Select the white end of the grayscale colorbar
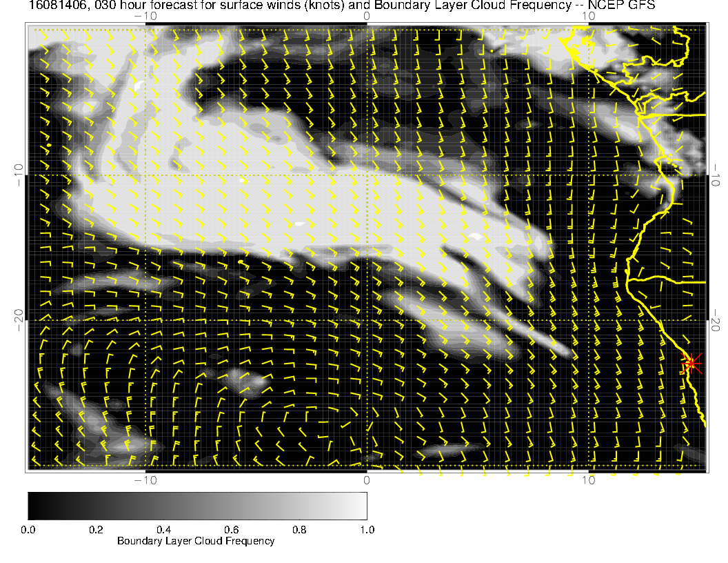728x563 pixels. (362, 505)
